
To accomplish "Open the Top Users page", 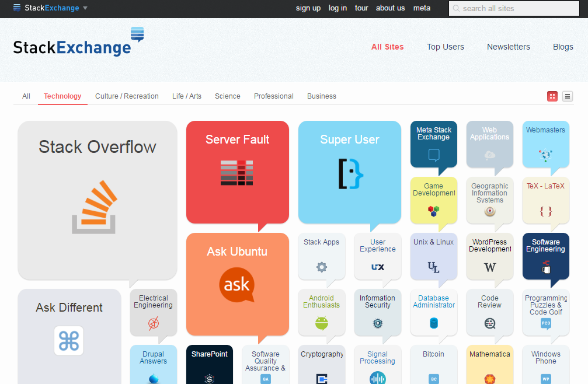I will (x=445, y=47).
